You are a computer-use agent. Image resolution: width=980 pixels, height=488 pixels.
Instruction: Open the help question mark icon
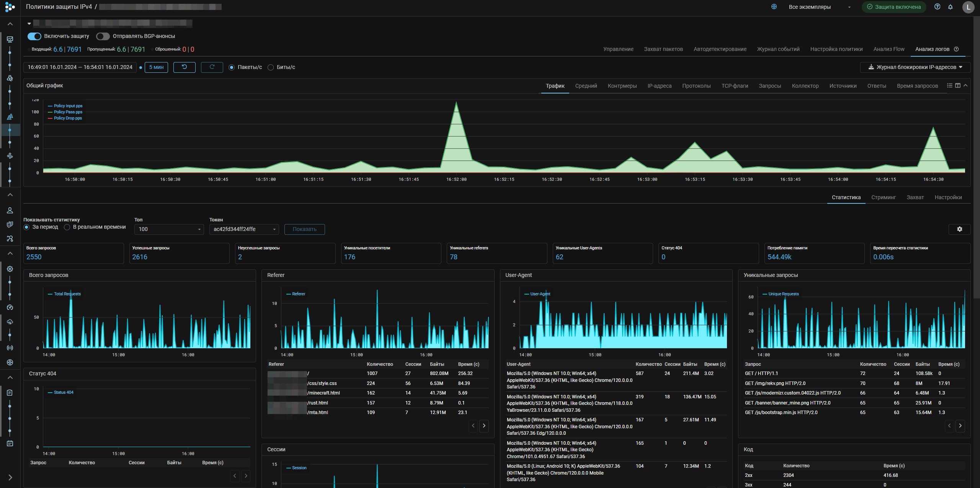(x=937, y=7)
